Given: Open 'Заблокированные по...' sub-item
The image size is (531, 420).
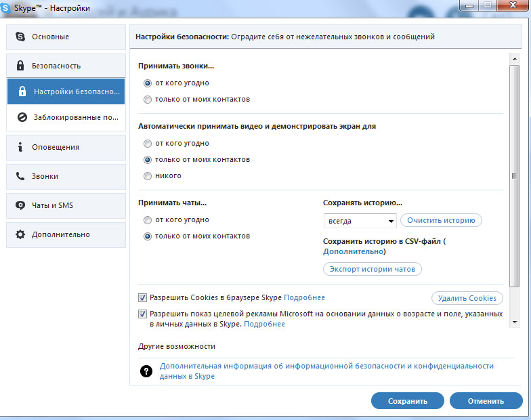Looking at the screenshot, I should [66, 118].
